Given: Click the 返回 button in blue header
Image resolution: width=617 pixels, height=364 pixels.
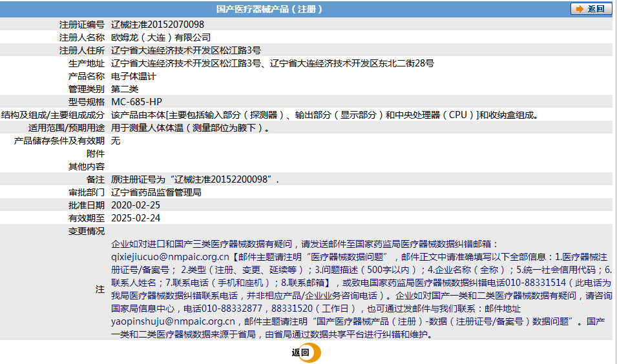Looking at the screenshot, I should click(591, 9).
